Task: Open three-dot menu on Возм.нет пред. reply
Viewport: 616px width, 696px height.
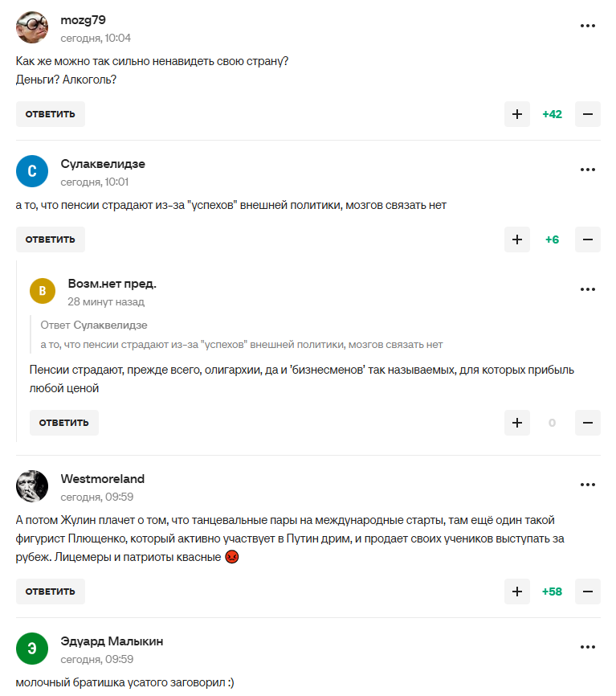Action: pyautogui.click(x=588, y=289)
